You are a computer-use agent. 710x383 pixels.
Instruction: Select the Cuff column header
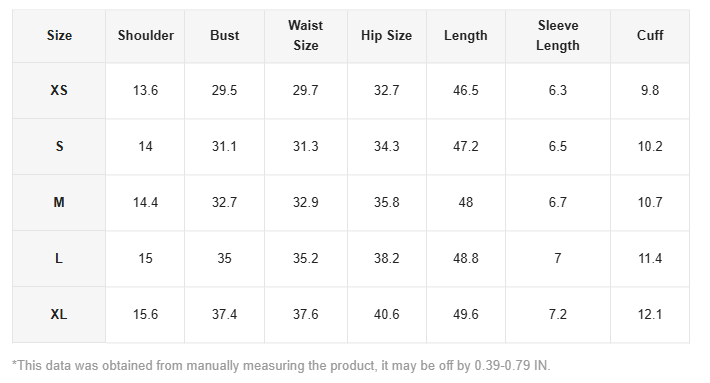650,35
